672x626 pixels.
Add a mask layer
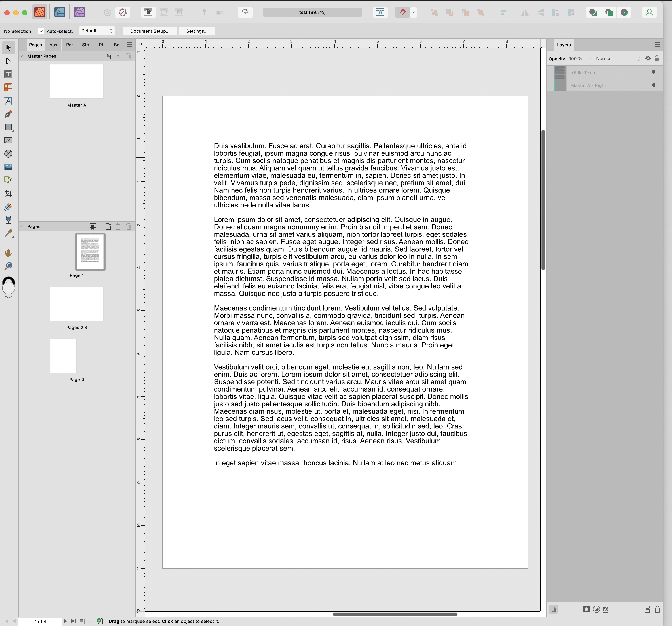pos(586,609)
